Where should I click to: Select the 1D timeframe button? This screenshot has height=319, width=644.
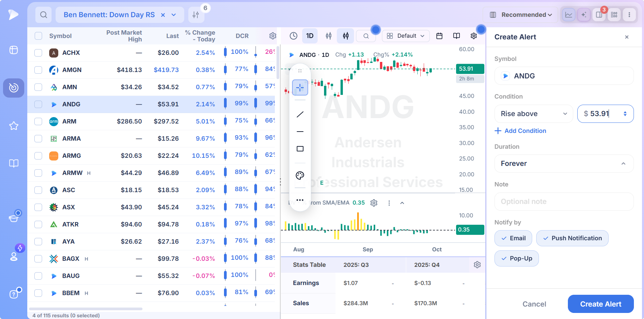click(x=310, y=36)
